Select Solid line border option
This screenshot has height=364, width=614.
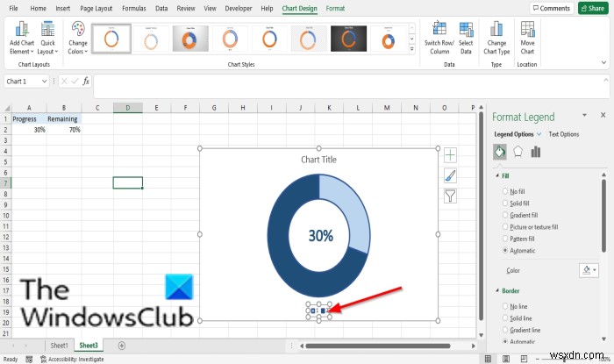point(505,318)
